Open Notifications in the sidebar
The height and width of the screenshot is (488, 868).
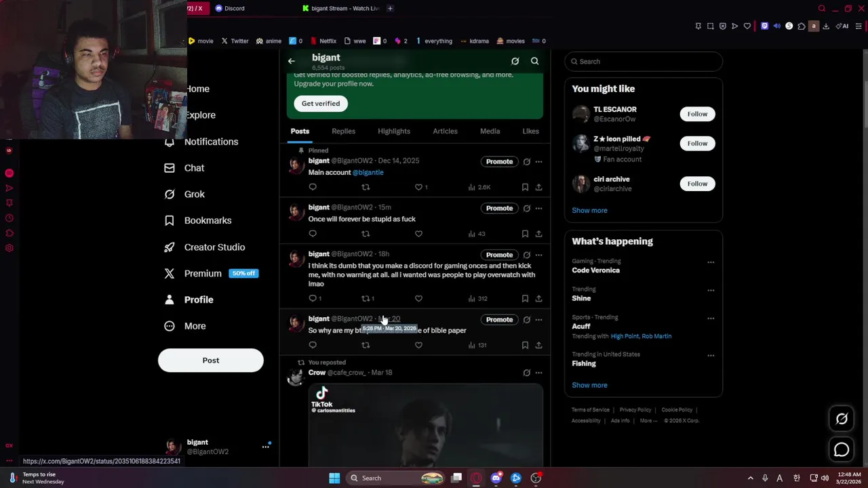pos(201,142)
